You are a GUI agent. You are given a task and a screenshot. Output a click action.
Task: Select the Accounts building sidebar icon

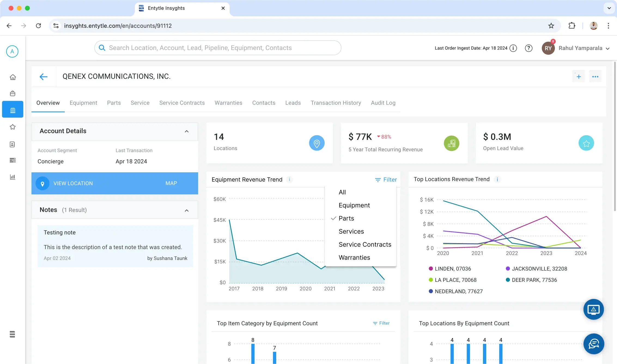tap(13, 110)
